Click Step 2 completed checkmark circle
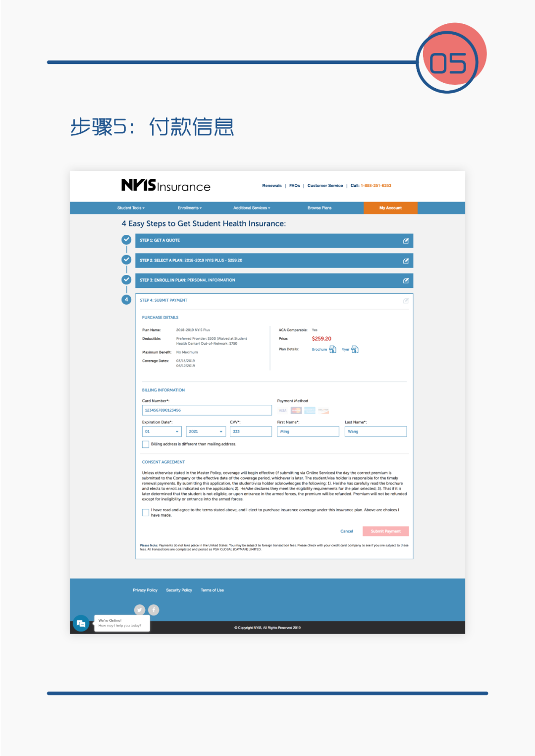This screenshot has height=756, width=535. coord(126,260)
